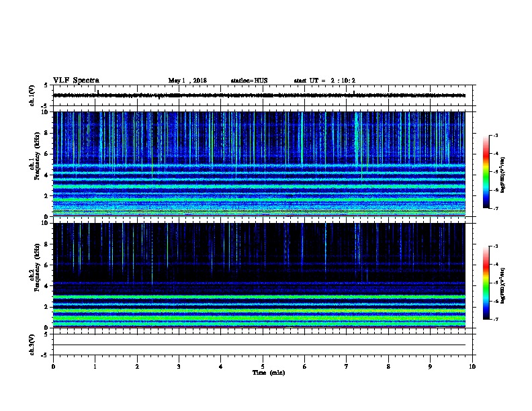Click the "-7" tick on ch.2 colorbar
The width and height of the screenshot is (532, 411).
tap(495, 319)
